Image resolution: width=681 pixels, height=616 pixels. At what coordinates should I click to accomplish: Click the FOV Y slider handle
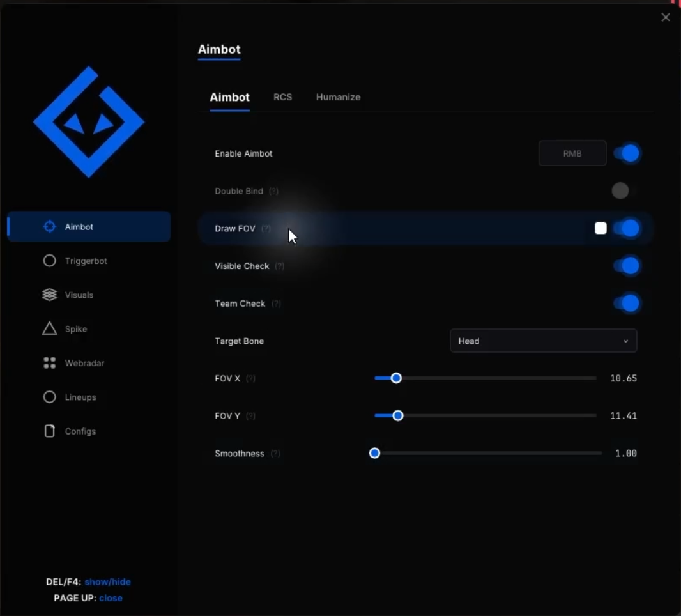point(397,416)
